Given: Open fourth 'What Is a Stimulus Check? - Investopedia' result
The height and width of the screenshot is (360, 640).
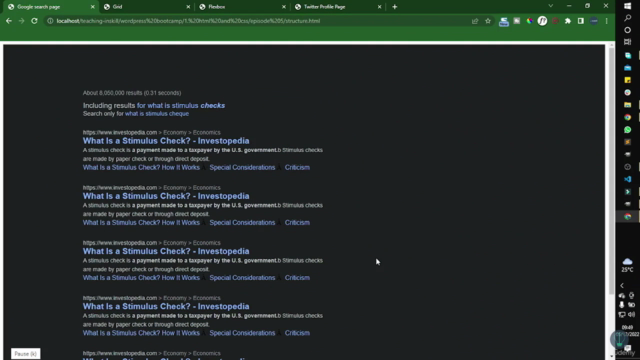Looking at the screenshot, I should (166, 306).
